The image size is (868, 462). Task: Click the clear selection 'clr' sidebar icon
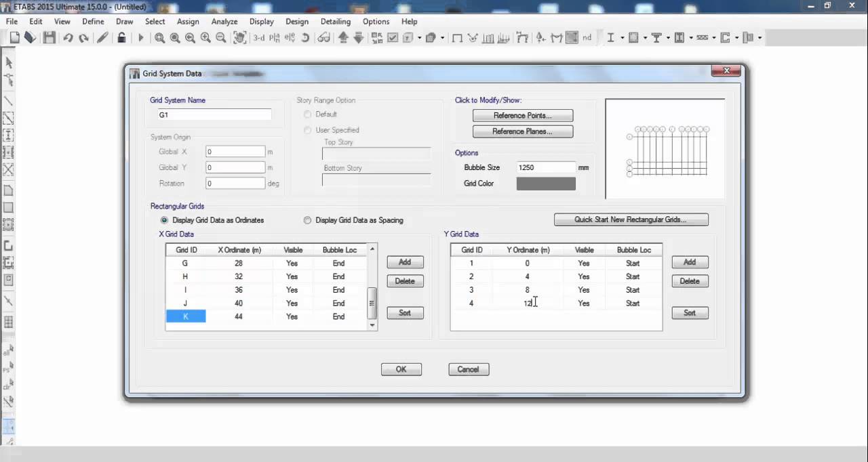pyautogui.click(x=9, y=385)
